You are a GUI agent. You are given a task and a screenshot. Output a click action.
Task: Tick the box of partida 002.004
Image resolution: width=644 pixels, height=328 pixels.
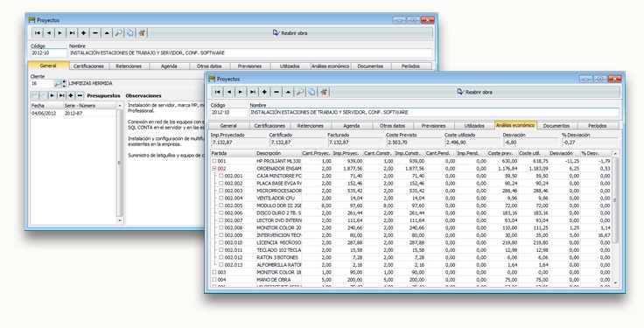pyautogui.click(x=221, y=199)
